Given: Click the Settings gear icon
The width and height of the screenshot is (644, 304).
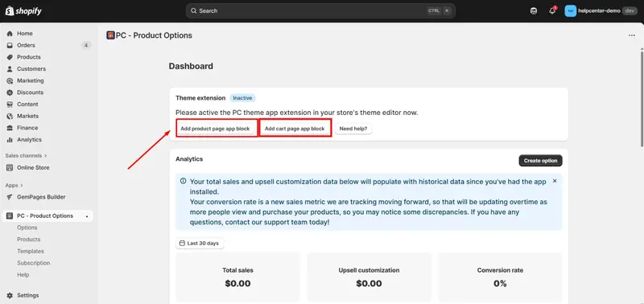Looking at the screenshot, I should coord(10,295).
